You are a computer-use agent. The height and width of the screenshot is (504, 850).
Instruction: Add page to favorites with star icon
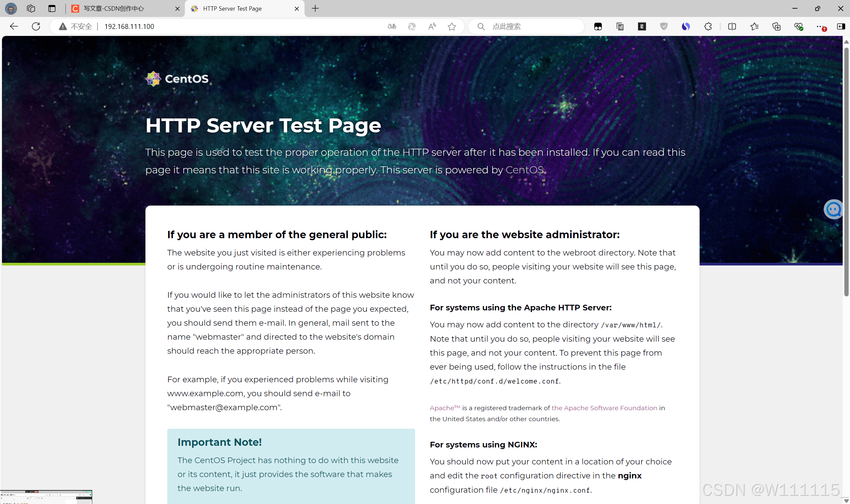click(x=452, y=27)
